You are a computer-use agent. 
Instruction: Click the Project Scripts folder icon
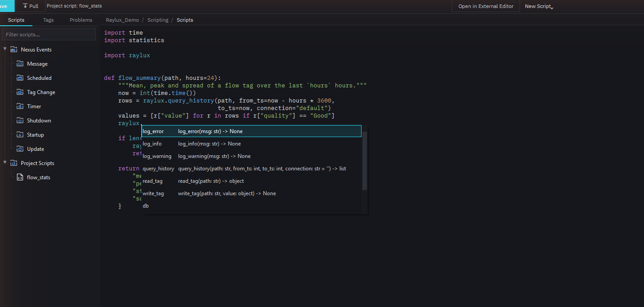[x=13, y=163]
